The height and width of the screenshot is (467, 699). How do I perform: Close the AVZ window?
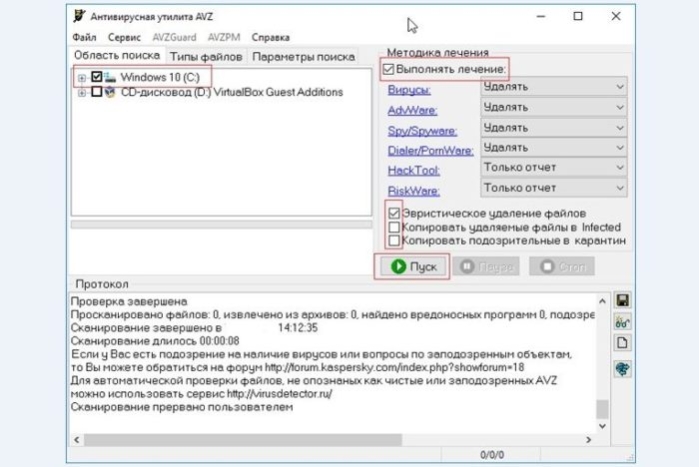tap(616, 16)
